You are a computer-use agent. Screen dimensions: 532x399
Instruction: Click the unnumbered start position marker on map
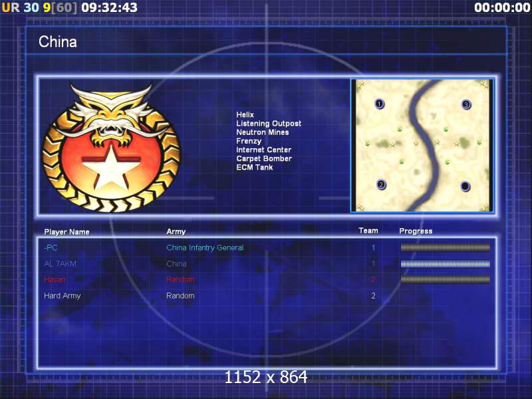pyautogui.click(x=465, y=186)
